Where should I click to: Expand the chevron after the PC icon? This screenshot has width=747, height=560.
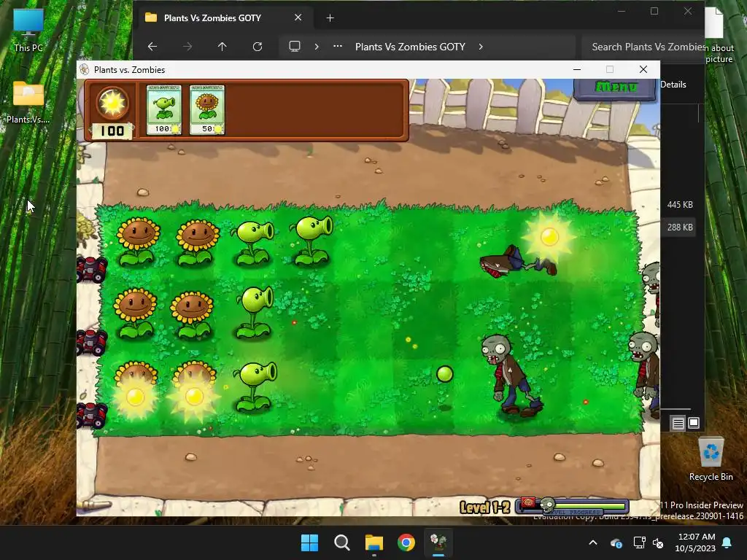click(317, 47)
